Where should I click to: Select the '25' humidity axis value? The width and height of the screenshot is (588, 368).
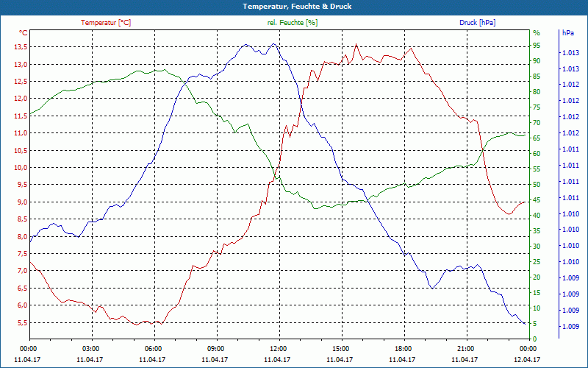click(537, 262)
